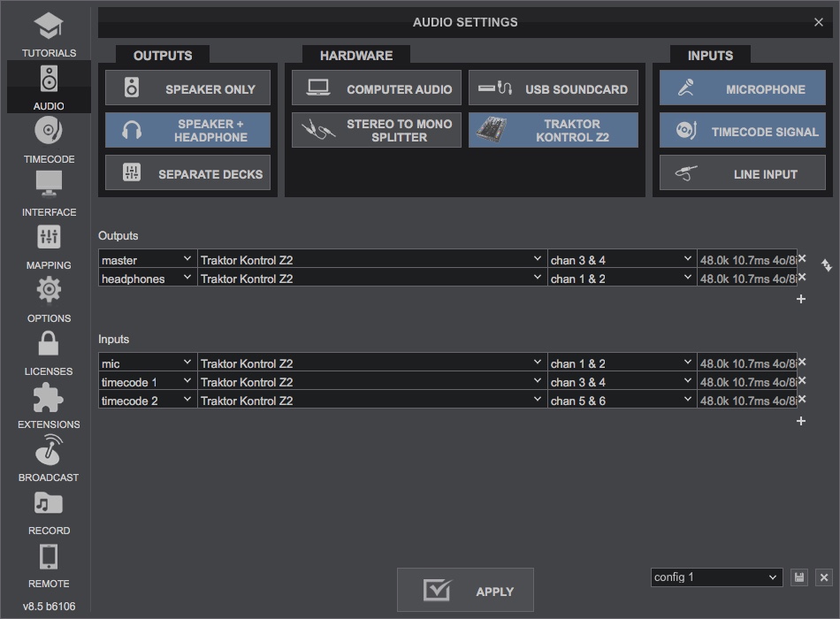Open the Timecode settings panel

tap(49, 141)
